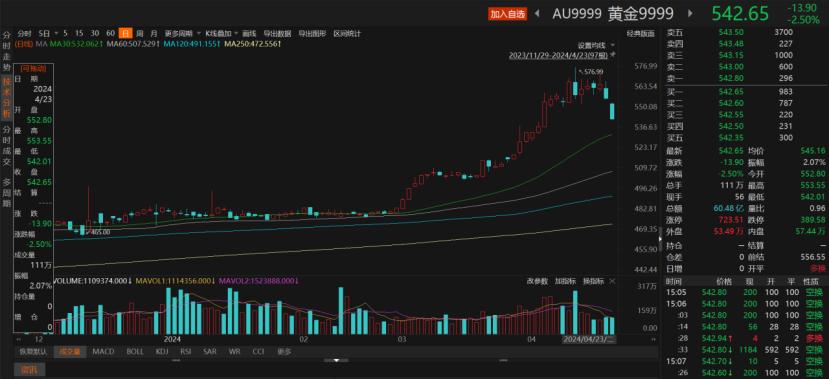This screenshot has height=380, width=829.
Task: Select the daily 日 K-line period
Action: click(x=125, y=33)
